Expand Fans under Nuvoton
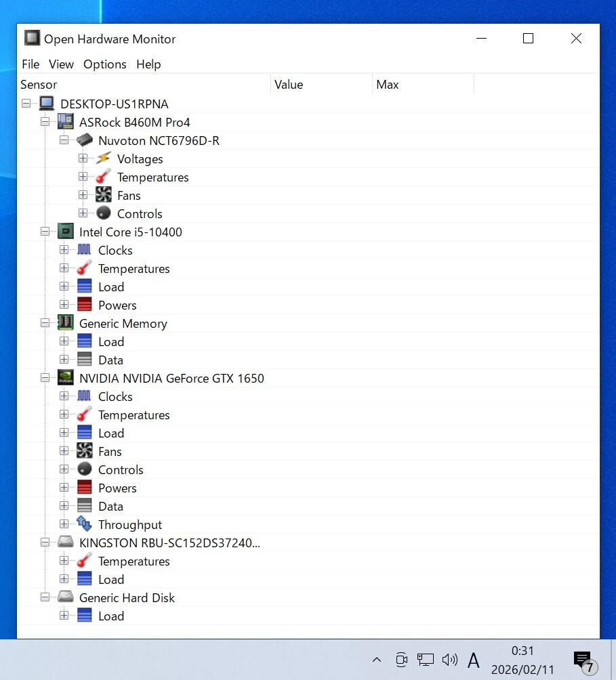Viewport: 616px width, 680px height. [83, 194]
